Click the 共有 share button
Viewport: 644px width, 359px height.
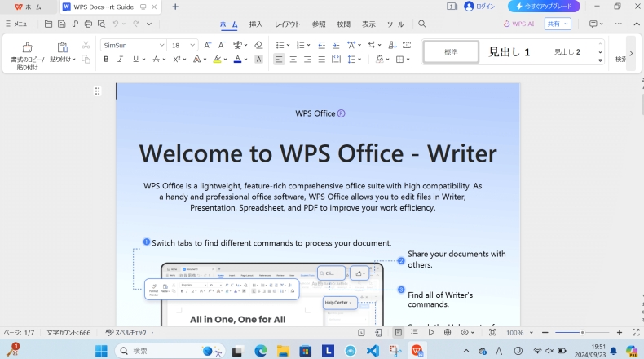[558, 24]
